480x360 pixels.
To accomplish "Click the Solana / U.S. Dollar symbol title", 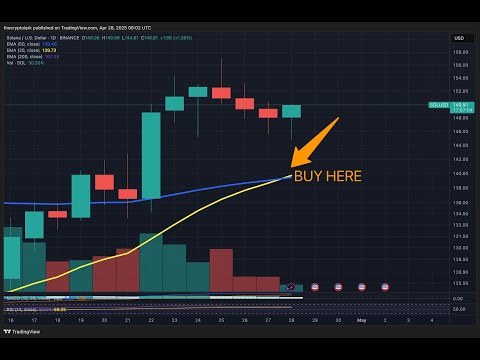I will tap(43, 38).
